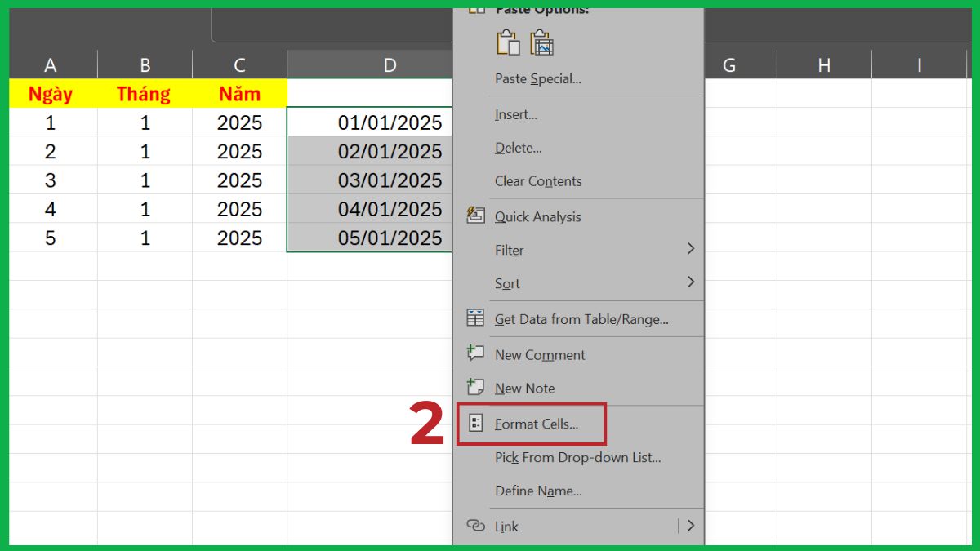This screenshot has height=551, width=980.
Task: Click cell containing 03/01/2025
Action: coord(390,180)
